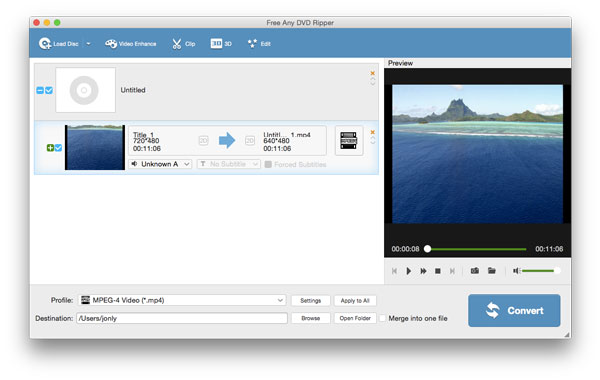This screenshot has width=600, height=380.
Task: Click the total duration 00:11:06 in preview
Action: 549,249
